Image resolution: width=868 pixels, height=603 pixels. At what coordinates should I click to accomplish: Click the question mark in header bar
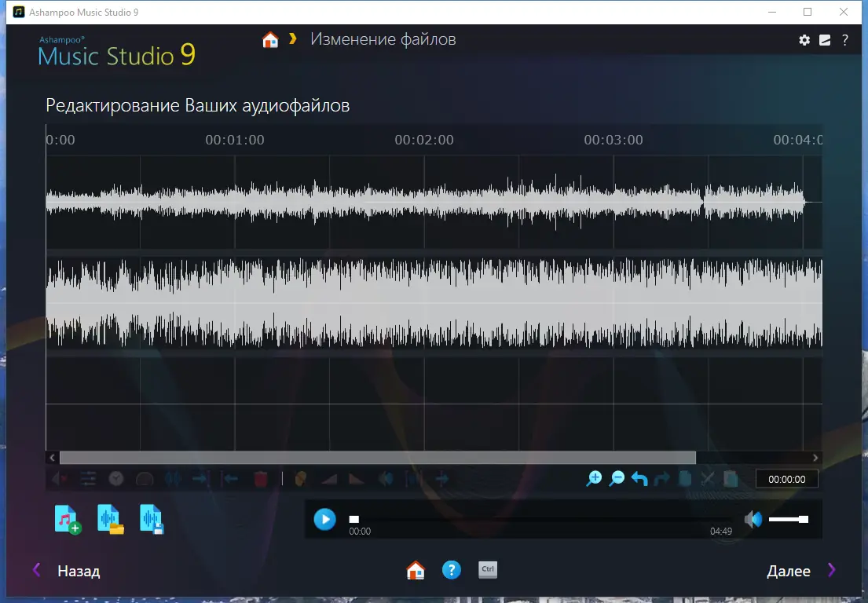coord(844,40)
